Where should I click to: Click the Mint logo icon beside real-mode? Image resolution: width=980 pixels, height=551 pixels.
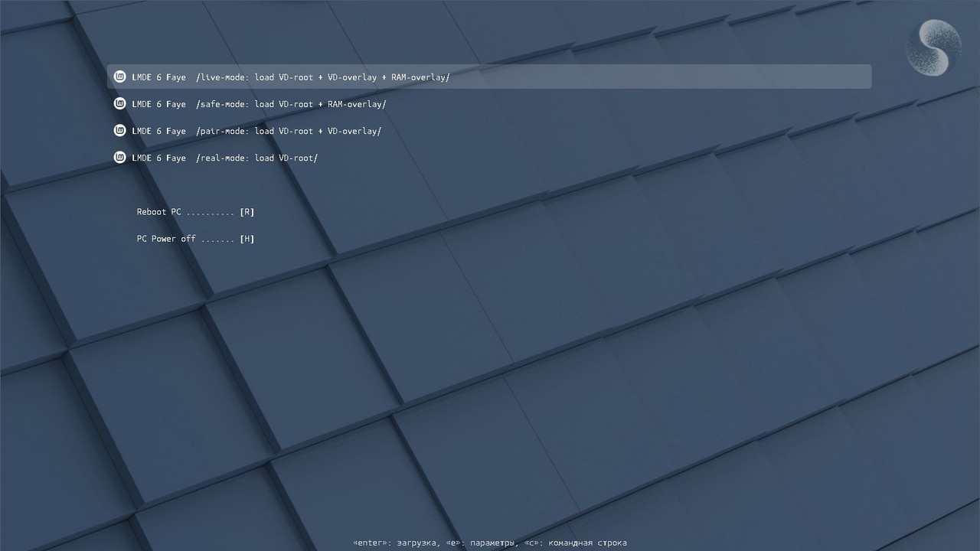point(119,157)
